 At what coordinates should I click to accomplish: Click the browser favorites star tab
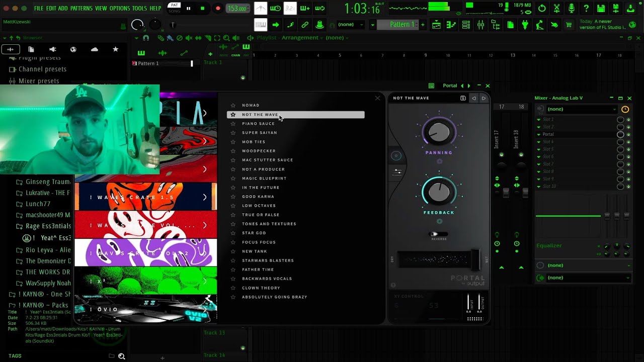(x=115, y=49)
